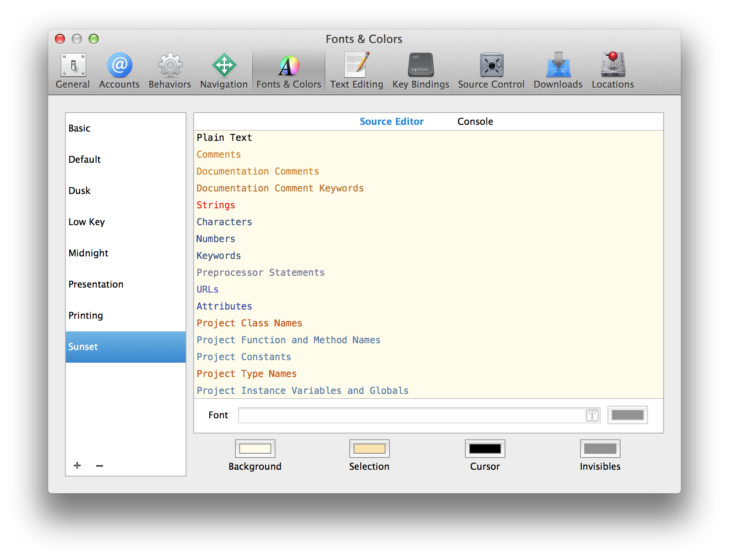729x560 pixels.
Task: Select the Numbers syntax row
Action: pyautogui.click(x=428, y=239)
